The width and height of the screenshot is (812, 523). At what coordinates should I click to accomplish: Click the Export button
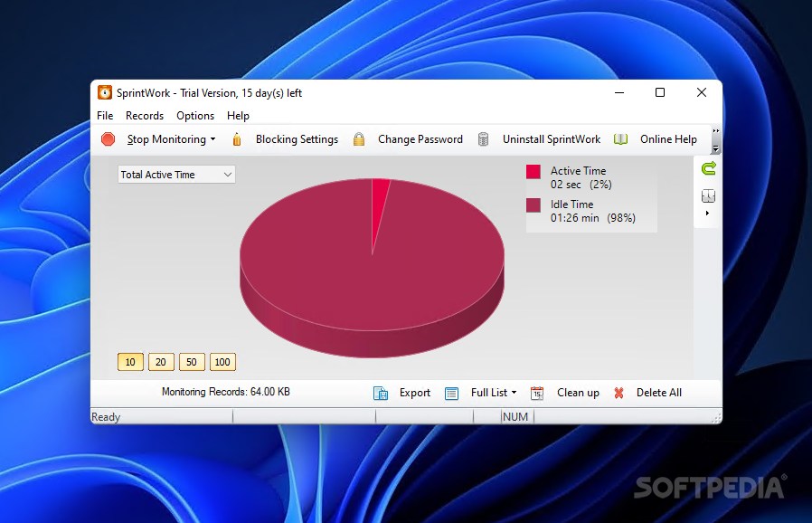point(415,393)
